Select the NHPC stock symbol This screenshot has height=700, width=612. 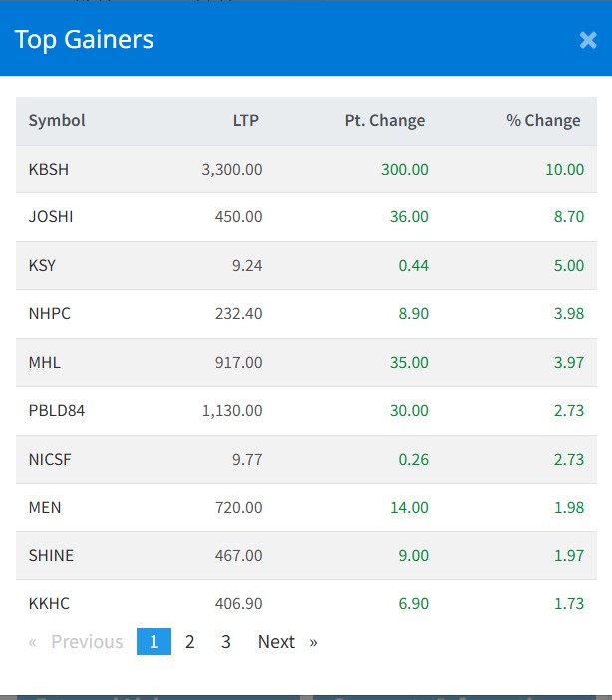[50, 314]
